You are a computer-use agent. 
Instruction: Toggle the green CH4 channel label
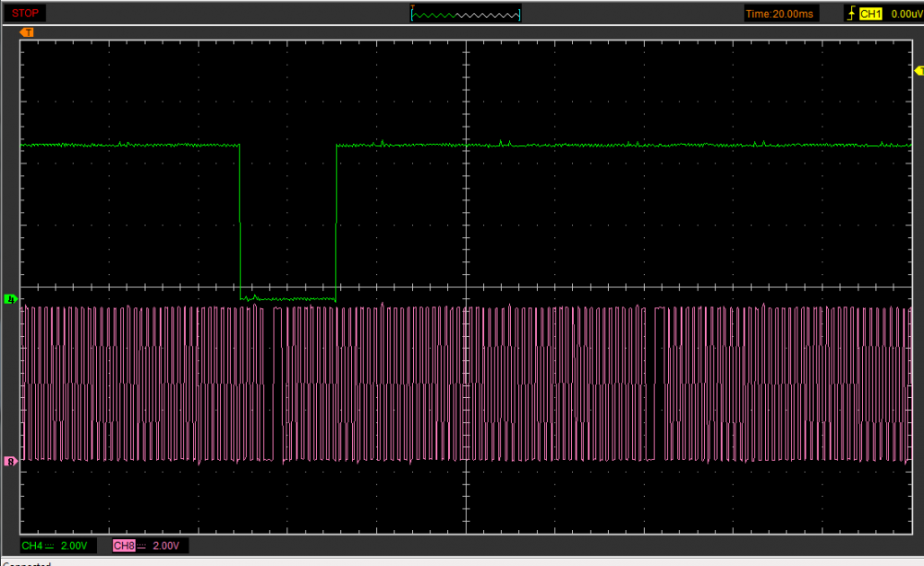(31, 546)
